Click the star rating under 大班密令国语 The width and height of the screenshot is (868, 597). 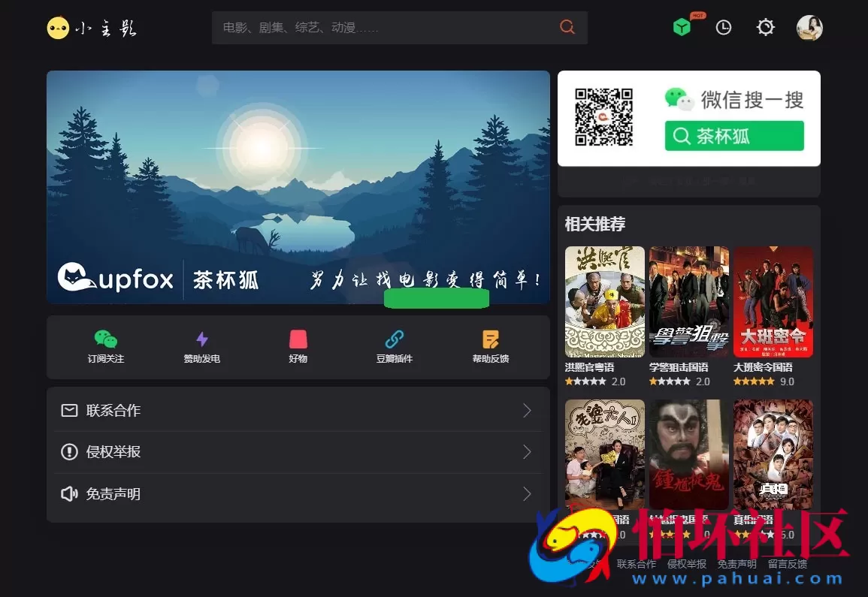pyautogui.click(x=755, y=381)
